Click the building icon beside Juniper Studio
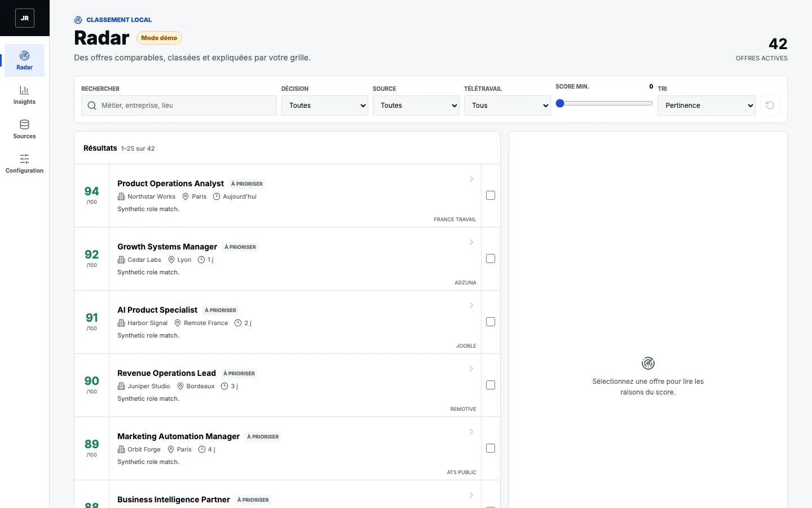Viewport: 812px width, 508px height. click(121, 386)
